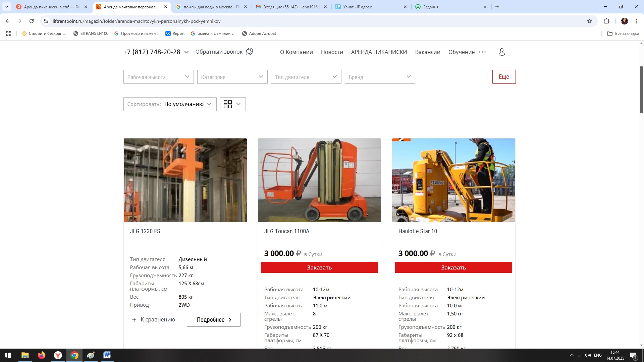This screenshot has width=644, height=362.
Task: Open Adobe Acrobat bookmark
Action: pyautogui.click(x=259, y=34)
